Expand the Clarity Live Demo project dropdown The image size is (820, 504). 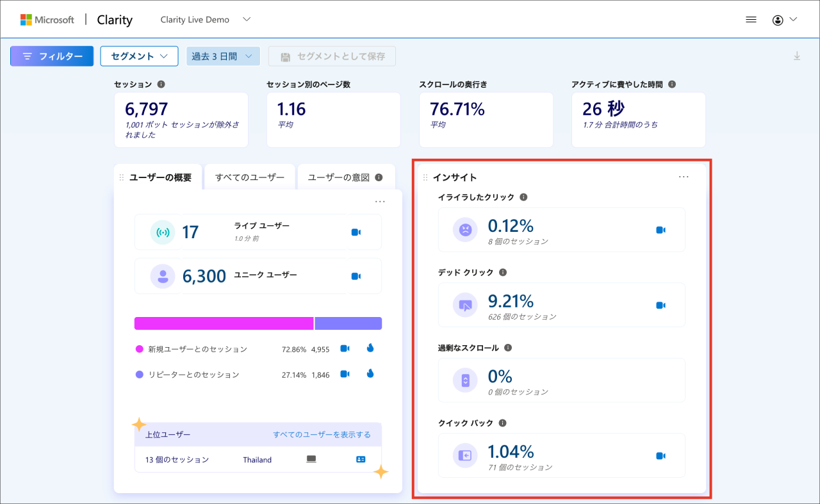[247, 20]
